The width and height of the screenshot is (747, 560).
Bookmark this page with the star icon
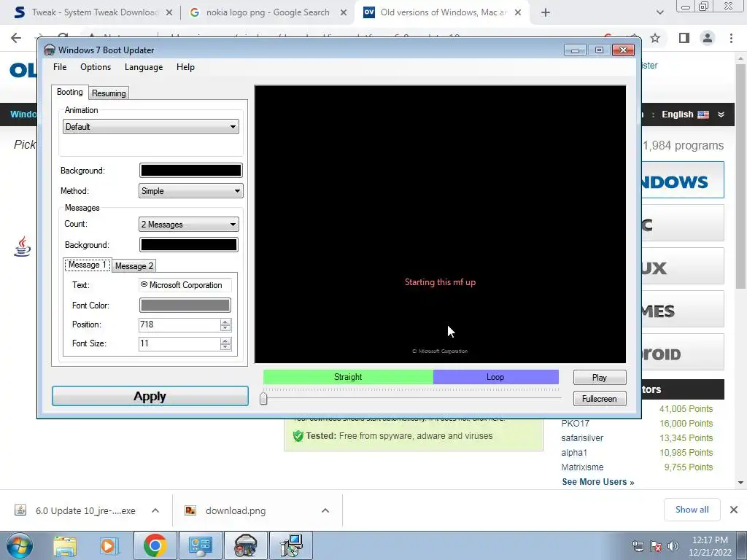(655, 38)
